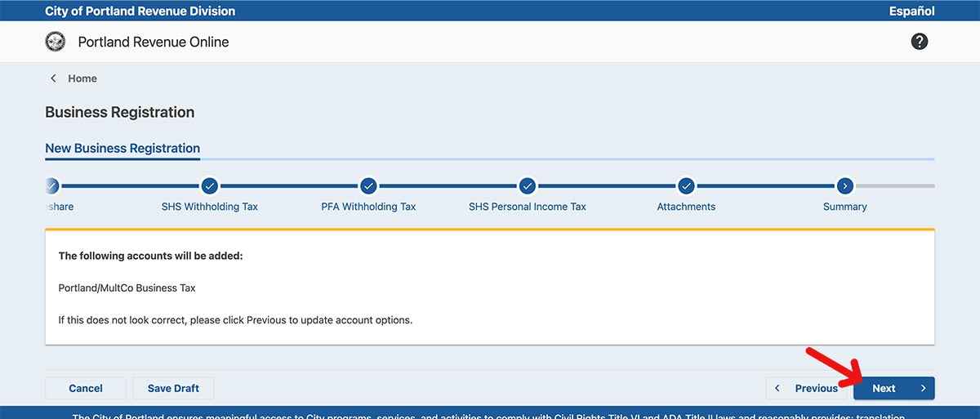Click the Portland Revenue Online title
The image size is (980, 419).
point(154,42)
